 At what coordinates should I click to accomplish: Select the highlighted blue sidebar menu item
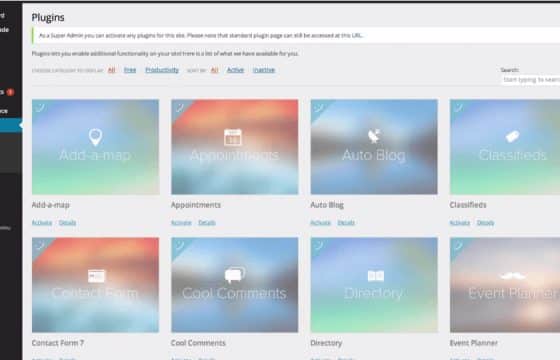point(11,126)
